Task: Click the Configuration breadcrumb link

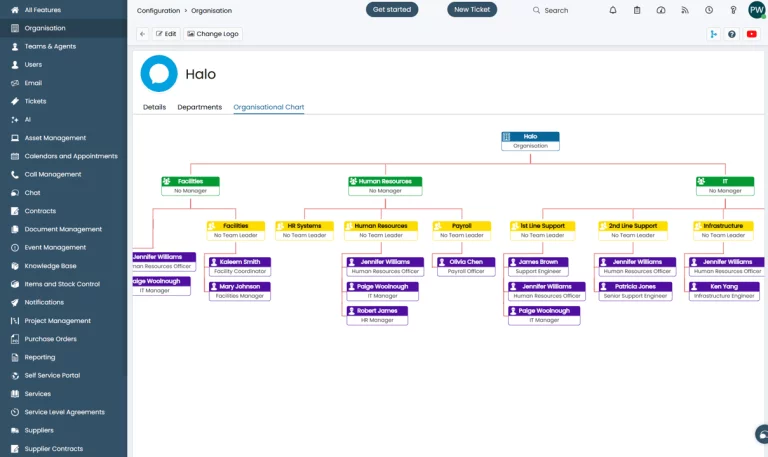Action: click(x=158, y=10)
